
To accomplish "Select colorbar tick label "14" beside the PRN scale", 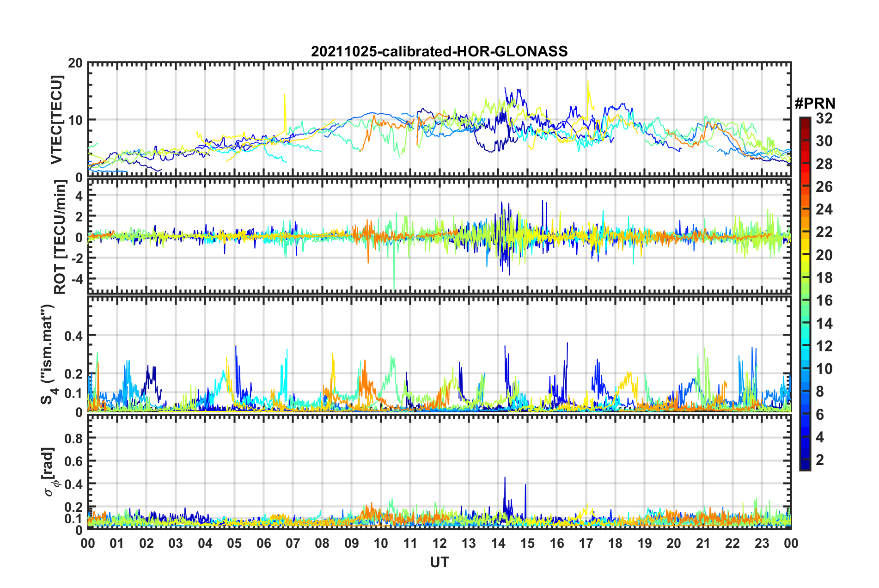I will click(x=824, y=323).
